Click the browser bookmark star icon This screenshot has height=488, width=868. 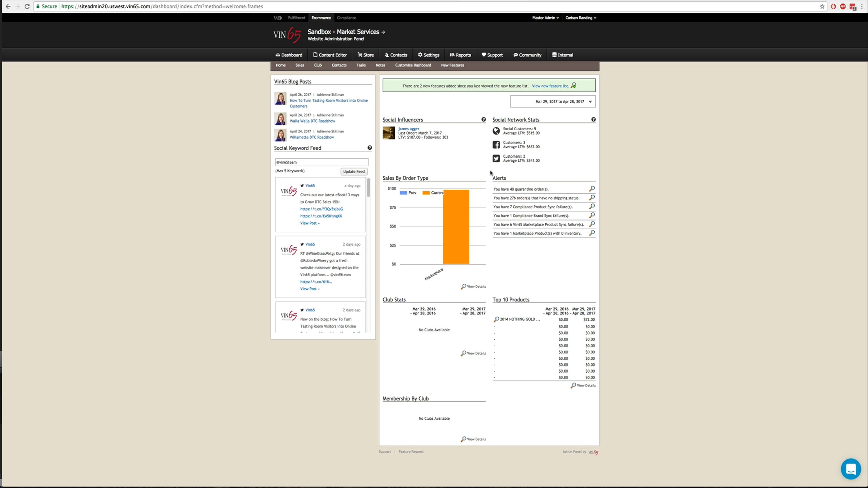coord(822,7)
